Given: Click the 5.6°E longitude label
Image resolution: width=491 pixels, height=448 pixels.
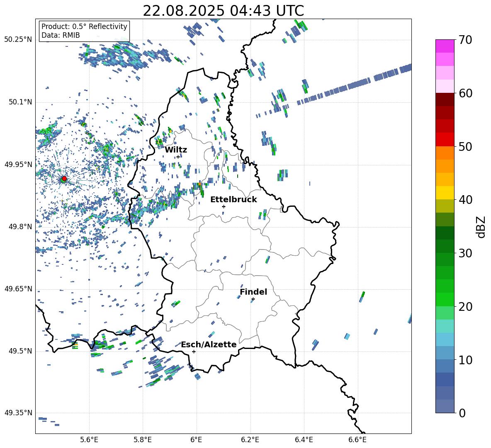Looking at the screenshot, I should [89, 440].
